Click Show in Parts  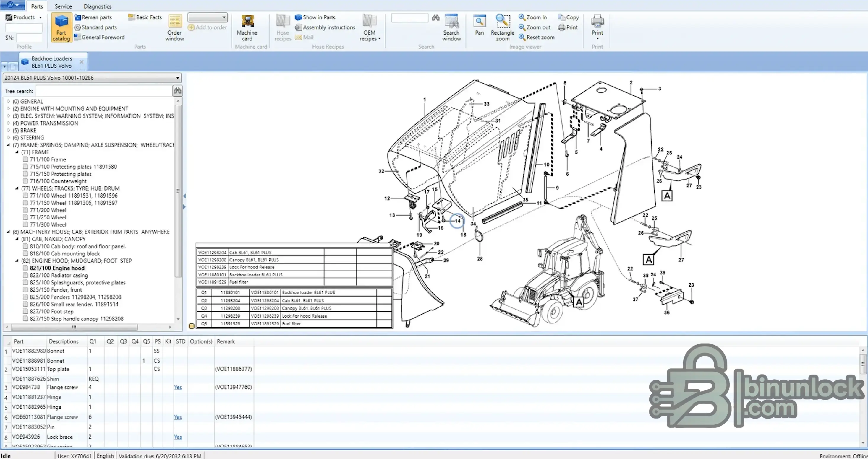tap(315, 17)
